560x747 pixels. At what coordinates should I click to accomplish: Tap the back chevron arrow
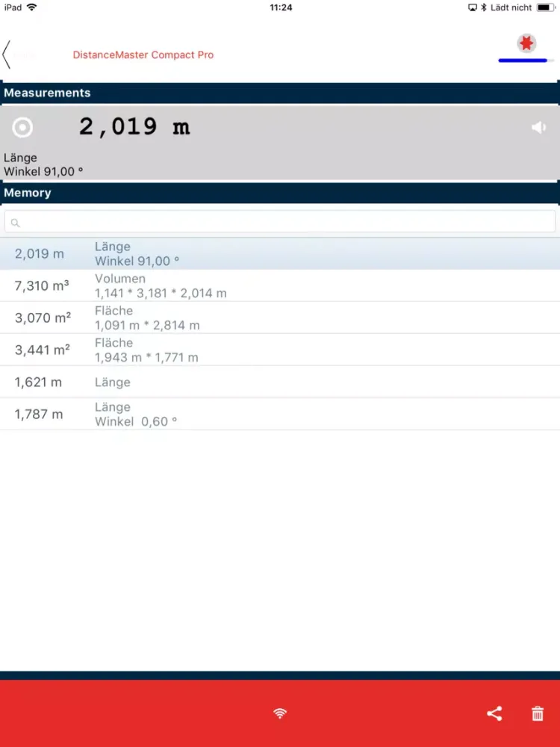(7, 55)
